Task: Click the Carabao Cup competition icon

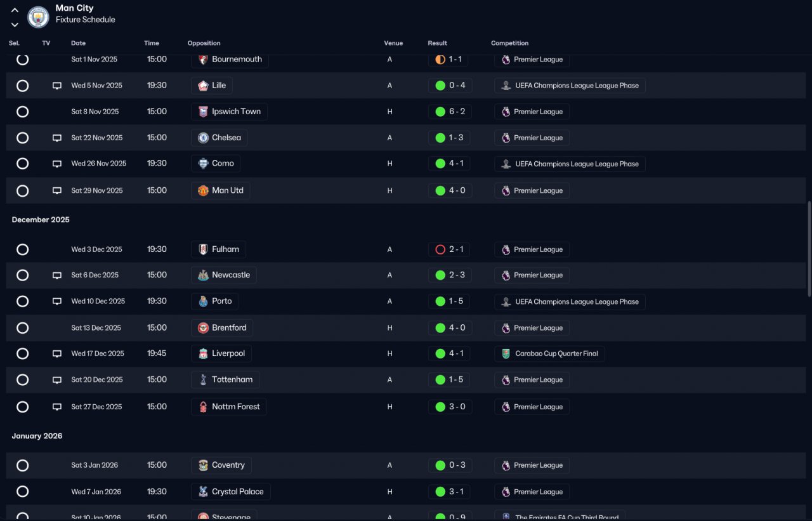Action: pyautogui.click(x=506, y=354)
